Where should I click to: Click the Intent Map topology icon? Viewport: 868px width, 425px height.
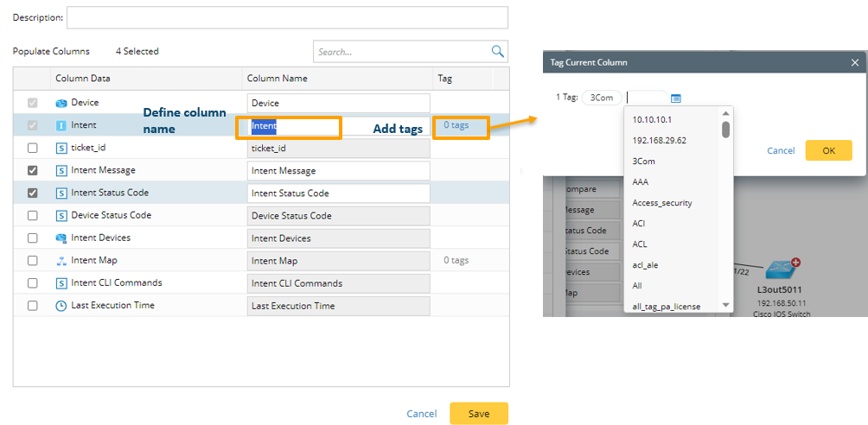coord(61,260)
